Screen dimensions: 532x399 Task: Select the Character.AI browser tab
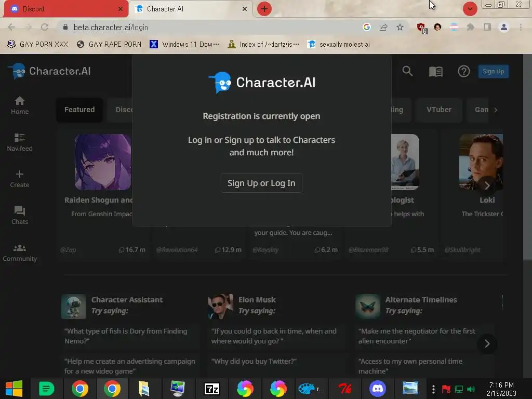[191, 9]
